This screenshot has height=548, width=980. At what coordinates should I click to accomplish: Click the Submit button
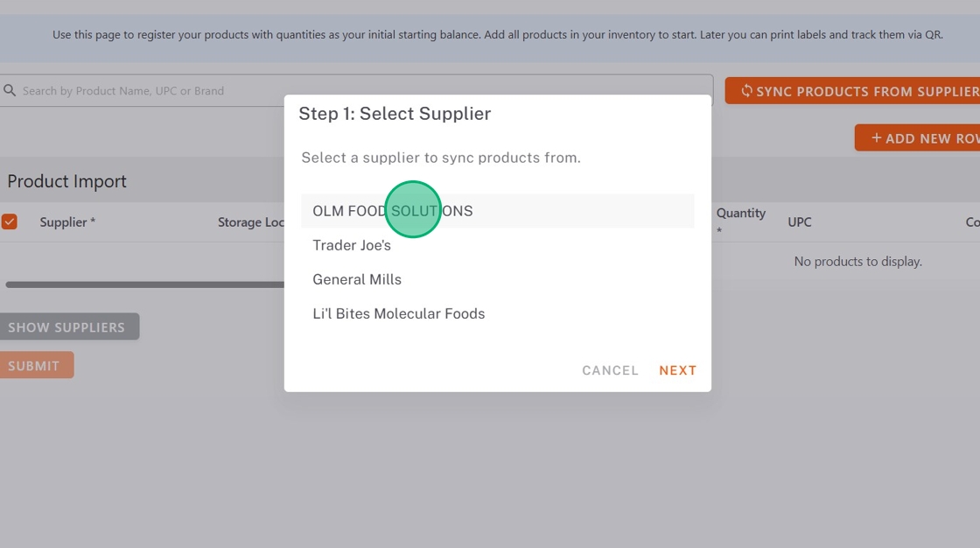point(35,366)
